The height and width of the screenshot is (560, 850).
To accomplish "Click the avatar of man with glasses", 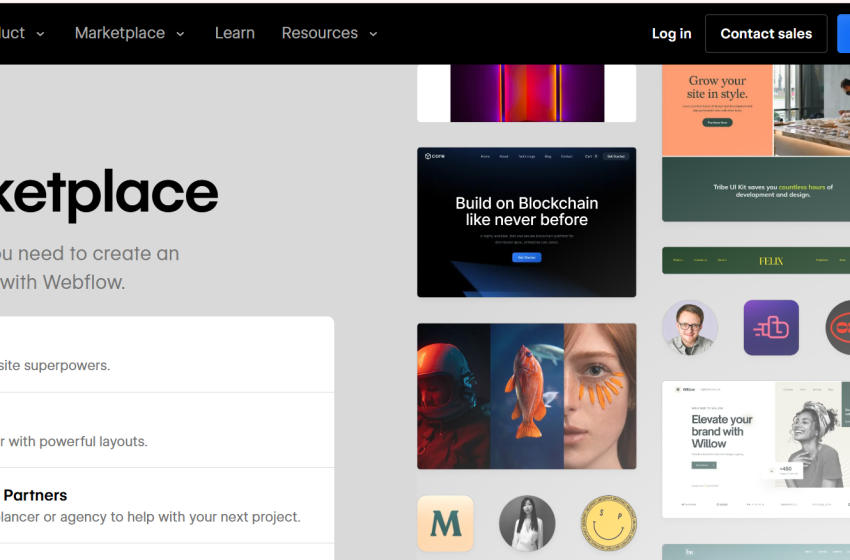I will click(x=690, y=327).
